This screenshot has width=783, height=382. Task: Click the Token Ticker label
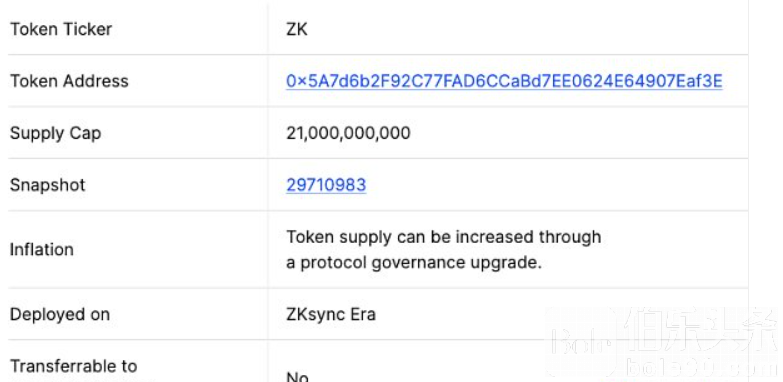coord(61,29)
